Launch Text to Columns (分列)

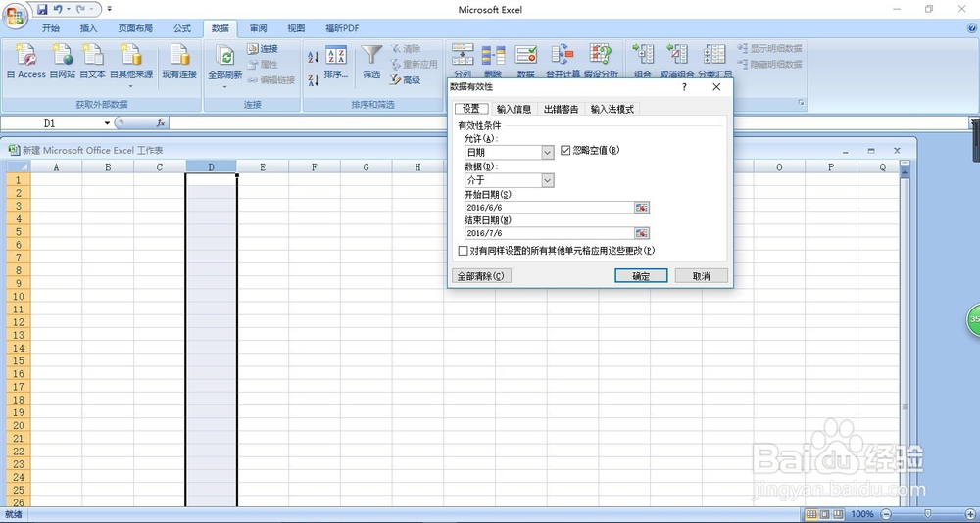click(x=463, y=61)
